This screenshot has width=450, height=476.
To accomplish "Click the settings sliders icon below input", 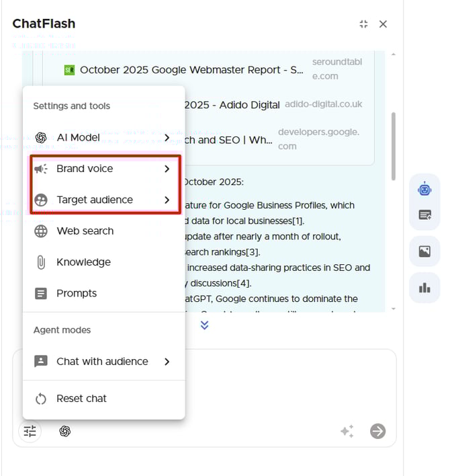I will pyautogui.click(x=30, y=431).
